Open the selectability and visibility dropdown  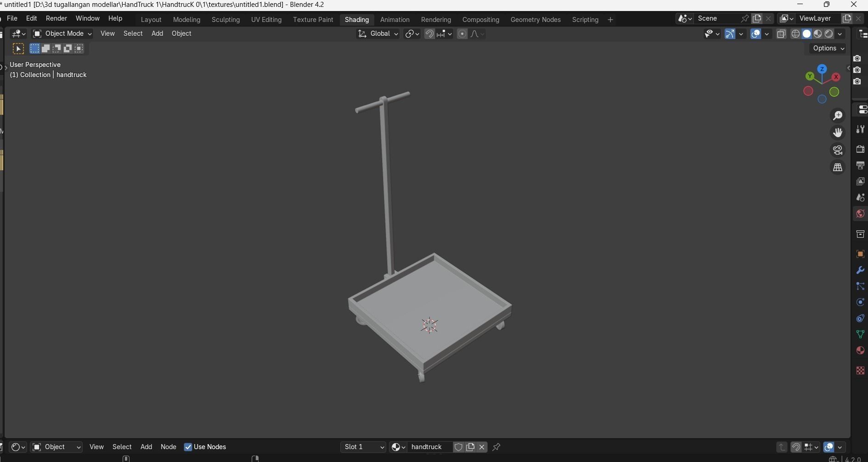[712, 34]
